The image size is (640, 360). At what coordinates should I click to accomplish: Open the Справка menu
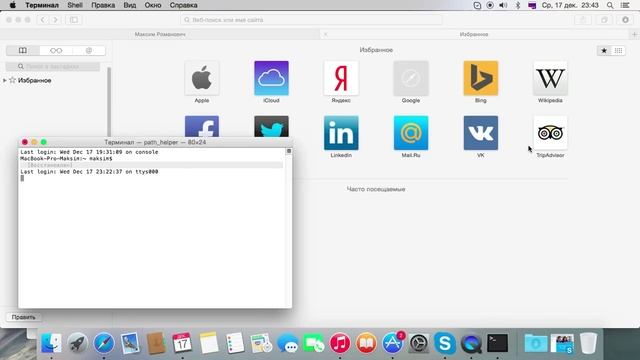click(x=183, y=5)
